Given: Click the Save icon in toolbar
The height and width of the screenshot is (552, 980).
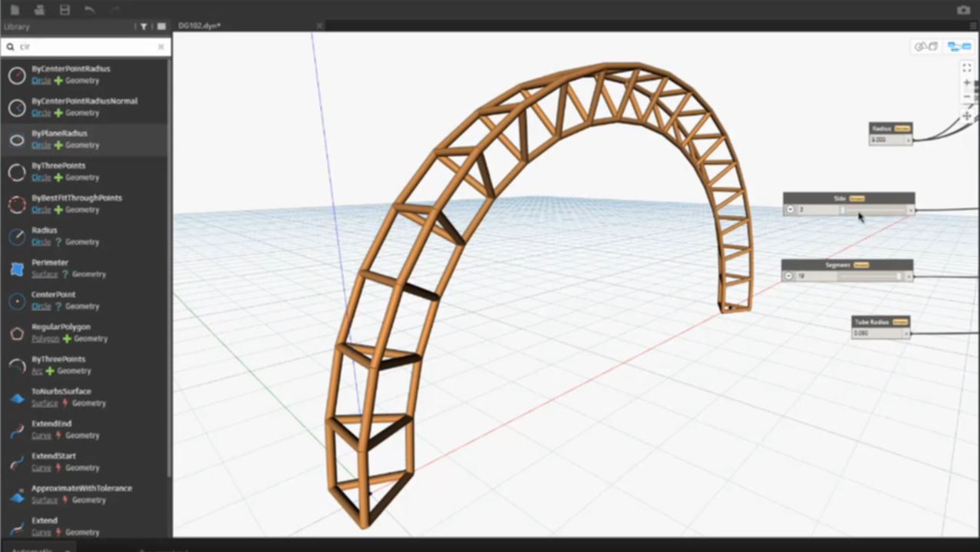Looking at the screenshot, I should [65, 10].
